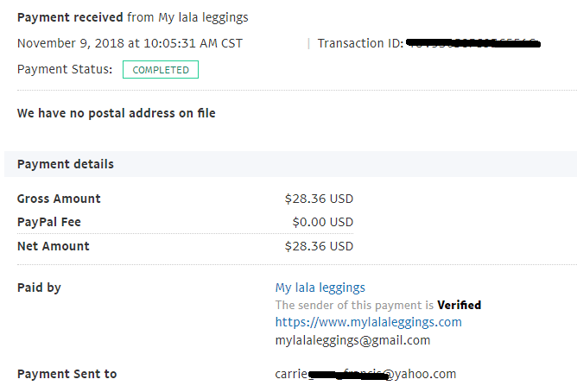Click the Payment Sent to label
The height and width of the screenshot is (392, 577).
pyautogui.click(x=67, y=374)
